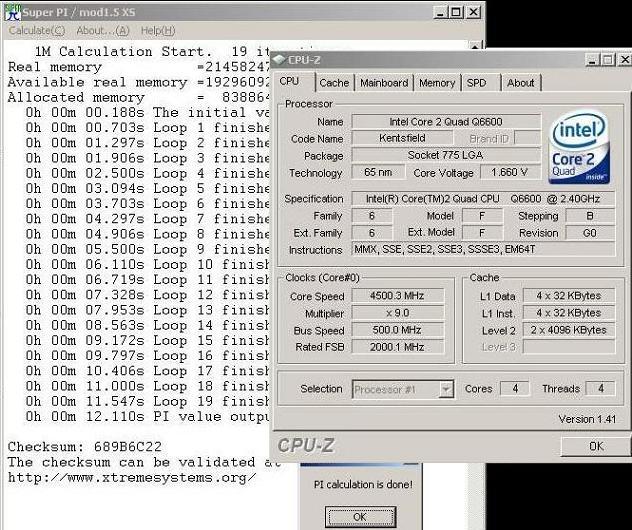Click the Loop 19 finished line

click(148, 401)
